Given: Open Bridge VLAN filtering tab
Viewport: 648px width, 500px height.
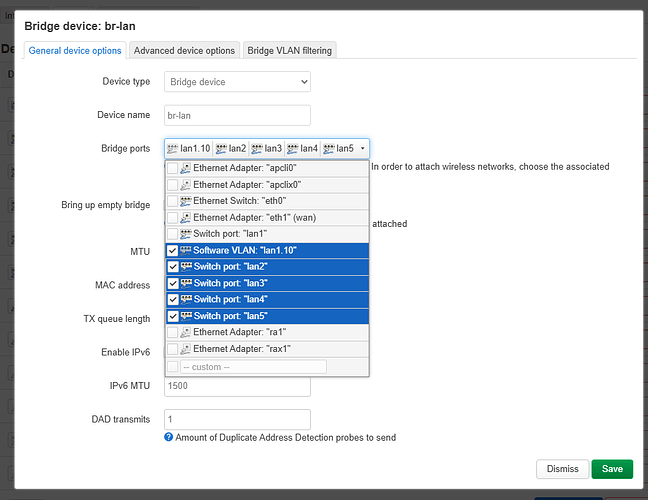Looking at the screenshot, I should pos(289,50).
